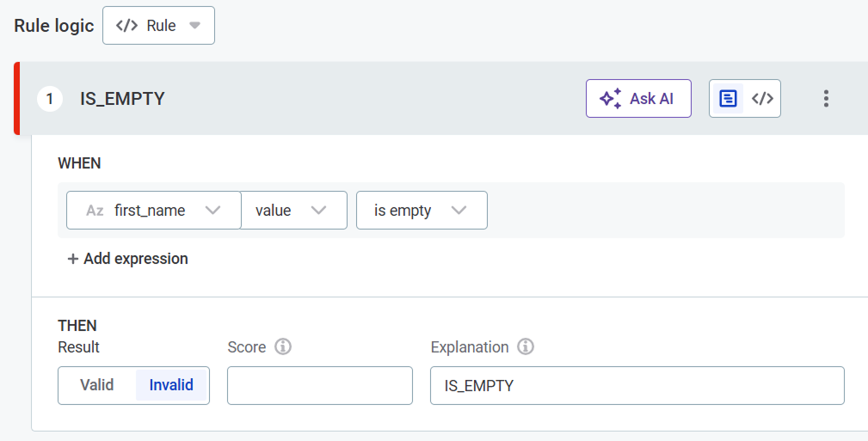Switch to the form builder view icon
This screenshot has height=441, width=868.
click(x=728, y=99)
